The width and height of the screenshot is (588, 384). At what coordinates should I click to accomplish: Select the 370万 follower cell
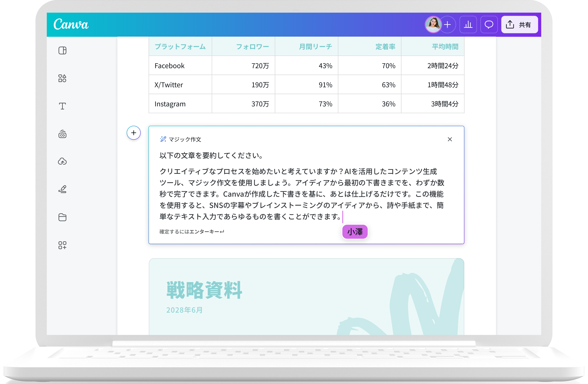(x=243, y=104)
